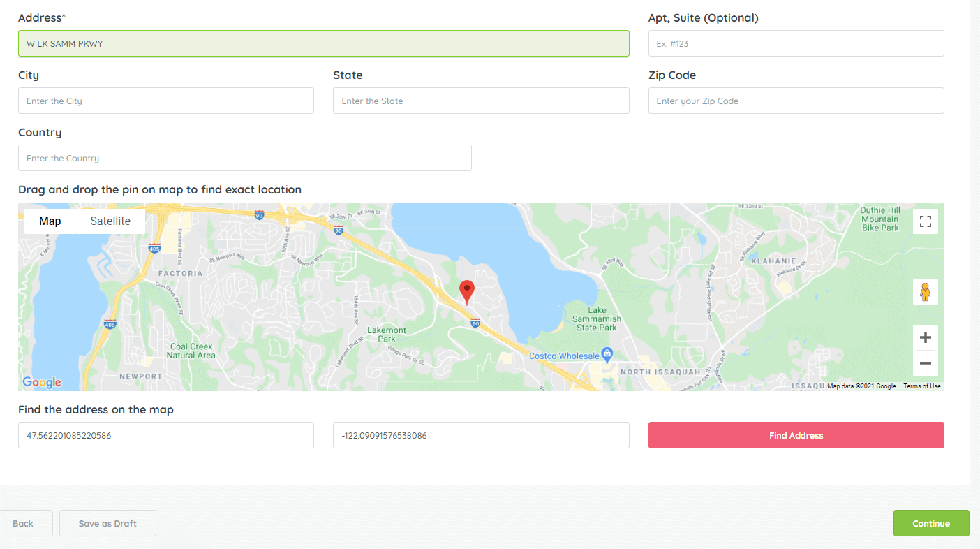
Task: Select the Map view tab
Action: [x=50, y=221]
